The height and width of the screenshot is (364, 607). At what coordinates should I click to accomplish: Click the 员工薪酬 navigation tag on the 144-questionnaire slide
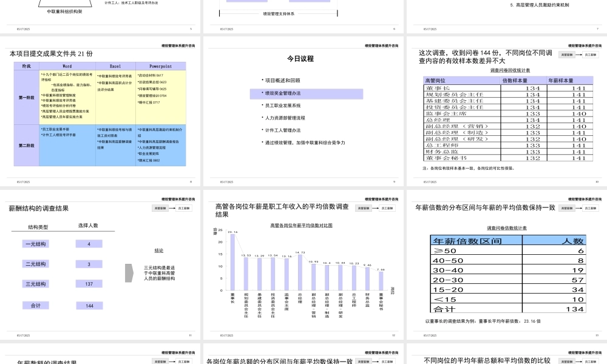coord(591,55)
